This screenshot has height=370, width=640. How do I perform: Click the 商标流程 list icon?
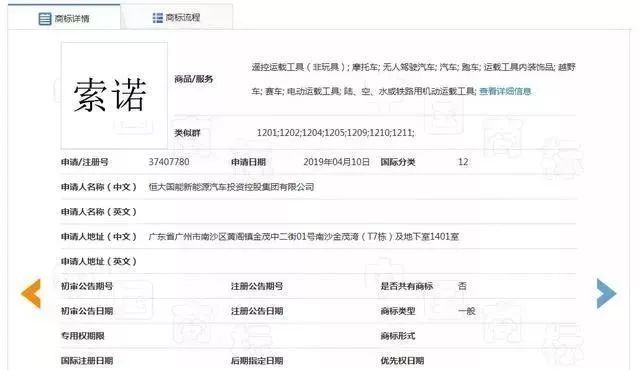158,18
